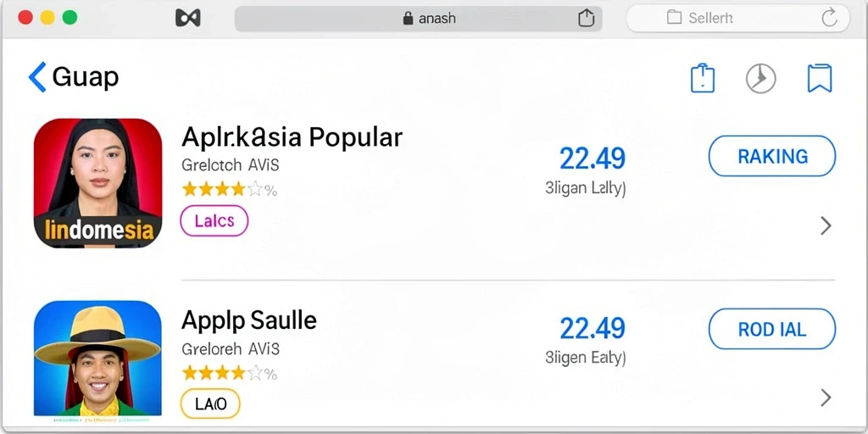Image resolution: width=868 pixels, height=434 pixels.
Task: Open the yellow hat app thumbnail
Action: (x=97, y=359)
